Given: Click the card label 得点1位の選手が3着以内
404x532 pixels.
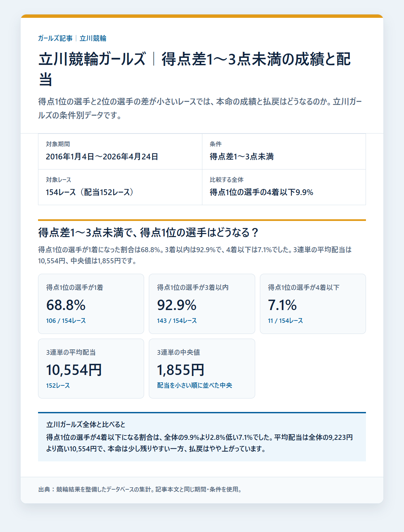Looking at the screenshot, I should pos(193,288).
